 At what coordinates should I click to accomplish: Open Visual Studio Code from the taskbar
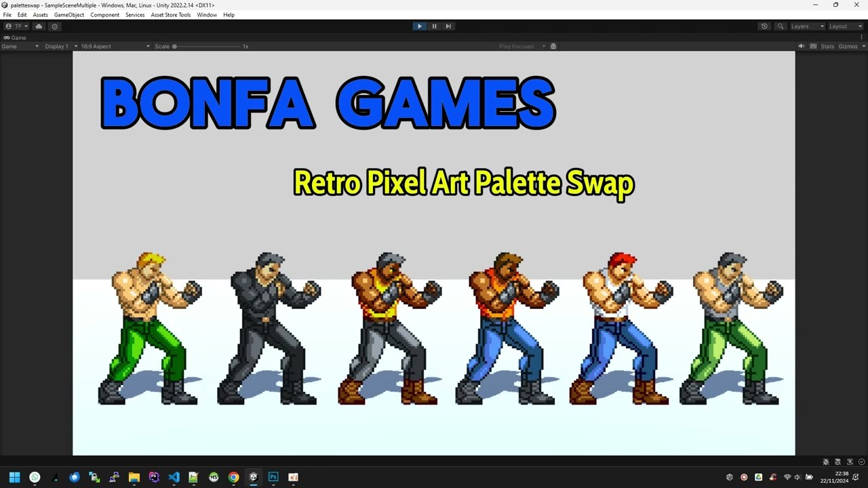174,477
